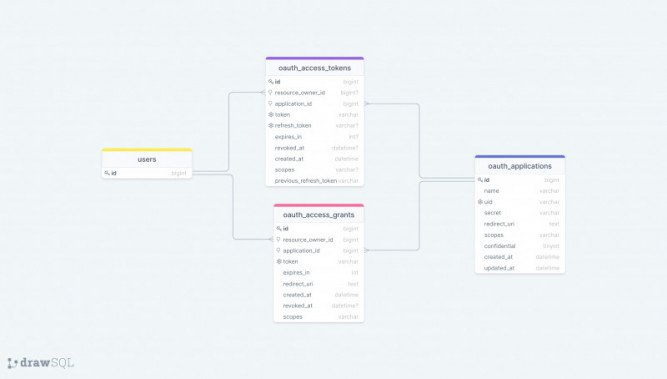Click the drawSQL logo
Viewport: 667px width, 379px height.
point(40,363)
